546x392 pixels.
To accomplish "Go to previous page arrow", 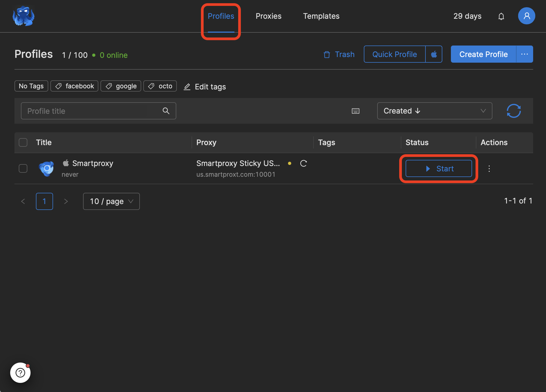I will [23, 201].
